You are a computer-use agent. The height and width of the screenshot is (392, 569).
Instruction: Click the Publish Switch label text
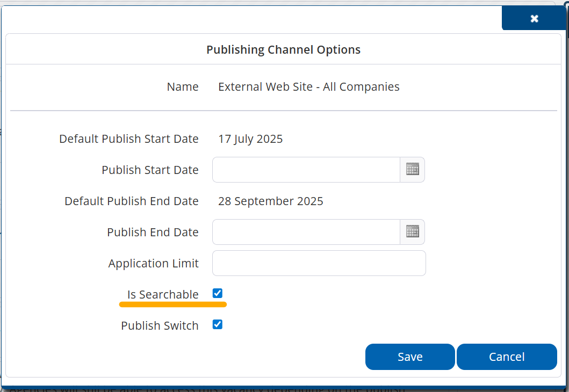click(x=160, y=325)
